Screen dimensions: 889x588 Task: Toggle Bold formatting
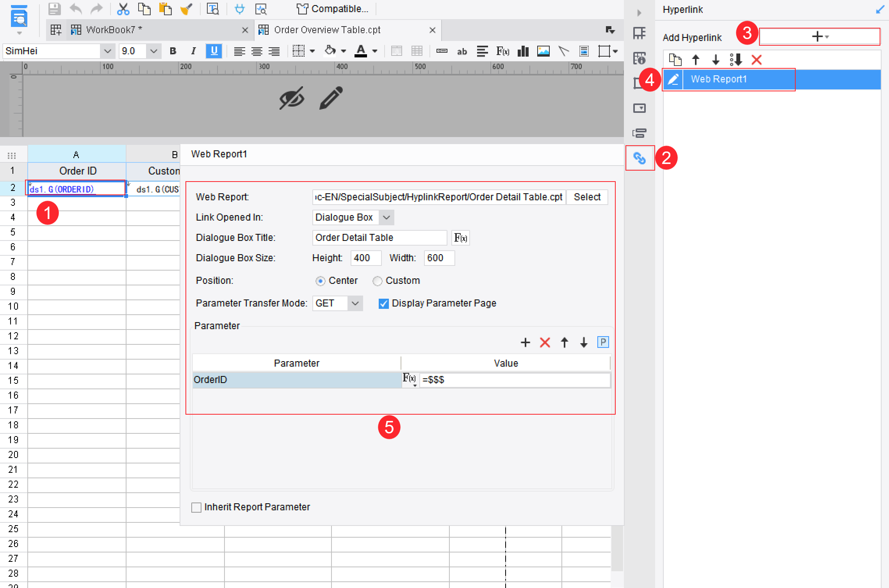tap(173, 51)
